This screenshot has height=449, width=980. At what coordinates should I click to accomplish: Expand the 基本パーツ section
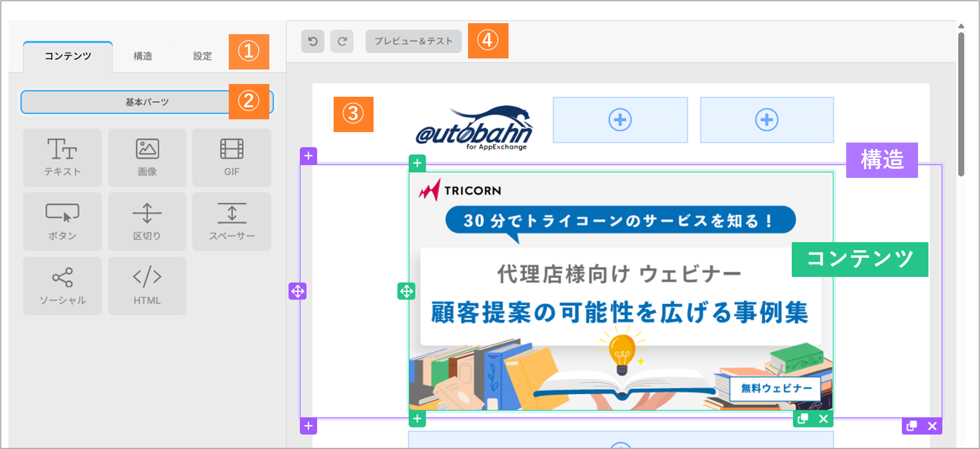[x=147, y=102]
